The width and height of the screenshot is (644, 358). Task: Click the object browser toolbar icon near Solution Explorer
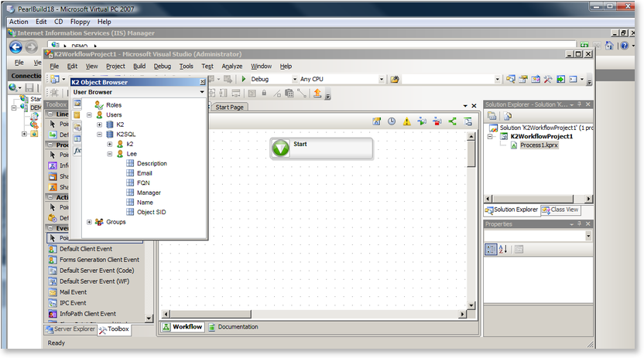click(x=535, y=79)
